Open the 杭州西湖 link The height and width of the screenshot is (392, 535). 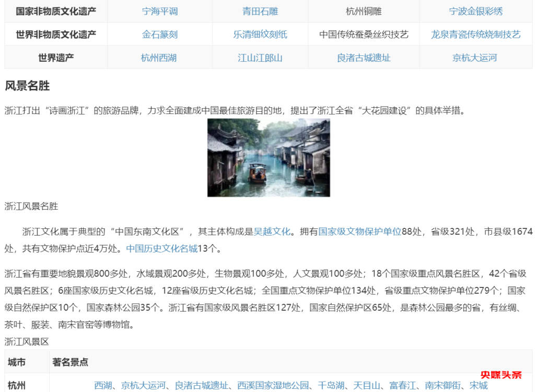[x=159, y=57]
